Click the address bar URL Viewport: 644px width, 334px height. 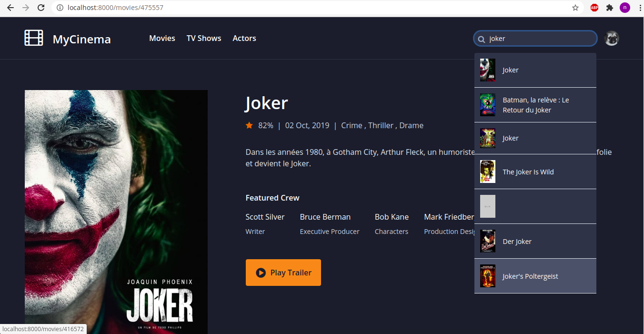pyautogui.click(x=116, y=8)
